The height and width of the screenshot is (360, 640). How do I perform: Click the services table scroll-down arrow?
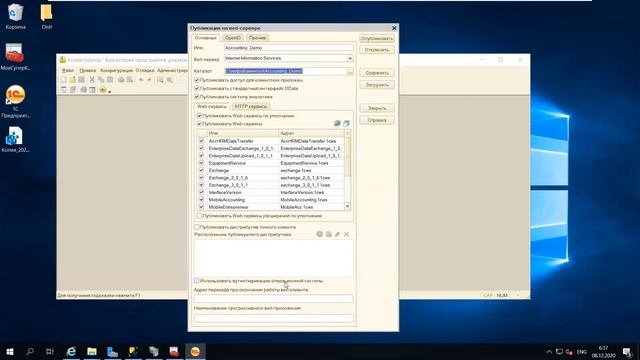347,207
